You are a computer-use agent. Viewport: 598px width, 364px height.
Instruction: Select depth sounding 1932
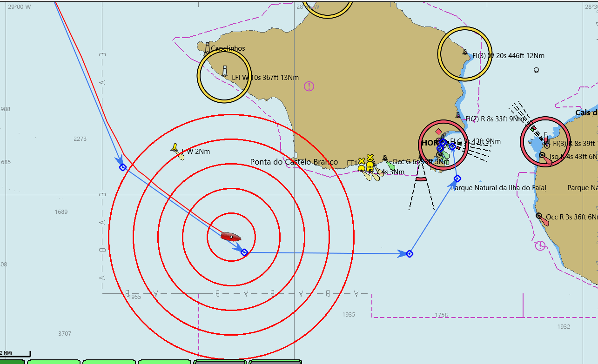pos(564,326)
